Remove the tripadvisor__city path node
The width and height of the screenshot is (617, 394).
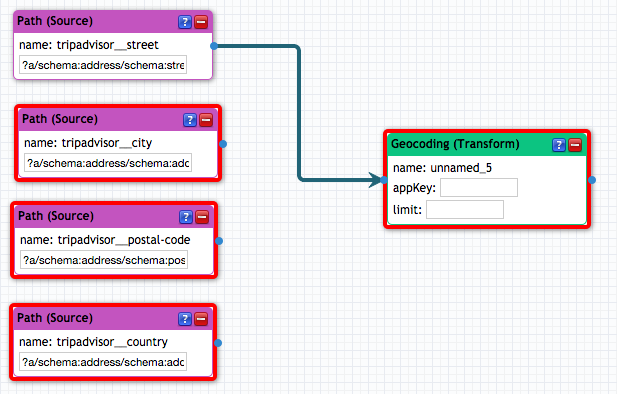click(206, 120)
